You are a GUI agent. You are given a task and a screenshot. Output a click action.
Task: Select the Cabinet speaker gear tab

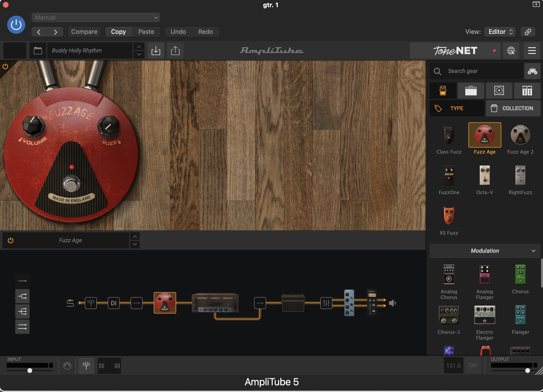[499, 91]
